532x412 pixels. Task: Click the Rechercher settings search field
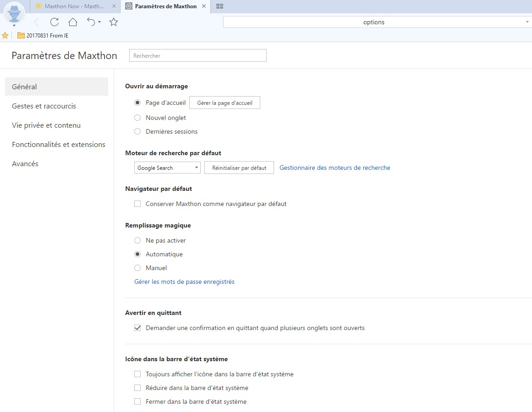pos(198,55)
